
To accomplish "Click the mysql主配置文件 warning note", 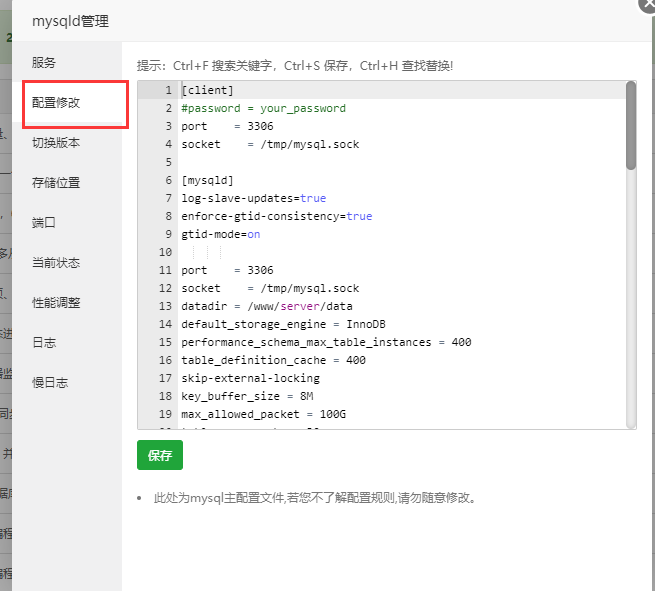I will pyautogui.click(x=315, y=498).
